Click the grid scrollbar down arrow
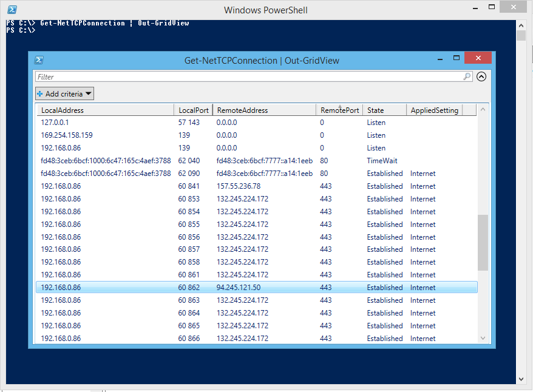The height and width of the screenshot is (392, 533). point(483,338)
